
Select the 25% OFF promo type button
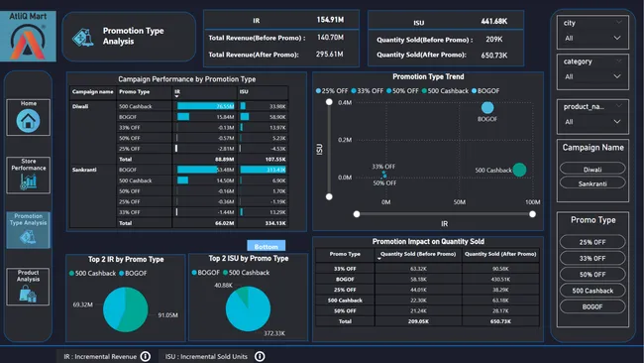pos(592,242)
